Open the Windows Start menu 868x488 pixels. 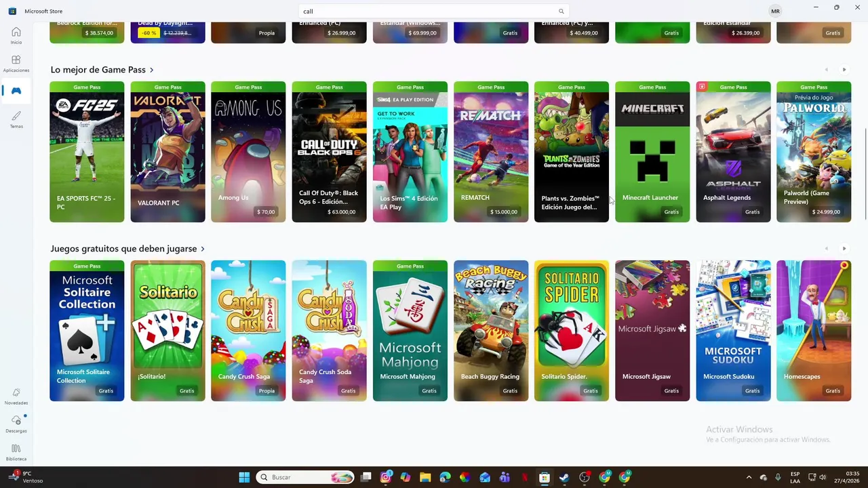point(244,477)
